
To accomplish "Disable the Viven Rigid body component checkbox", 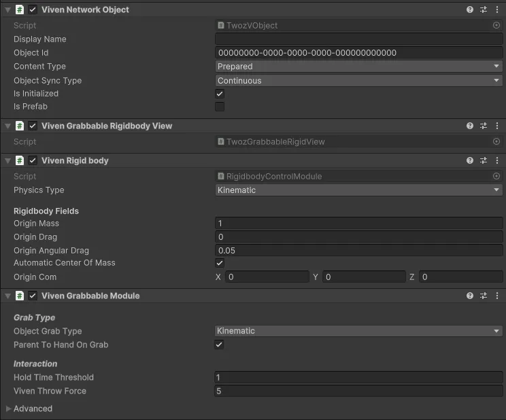I will 33,160.
